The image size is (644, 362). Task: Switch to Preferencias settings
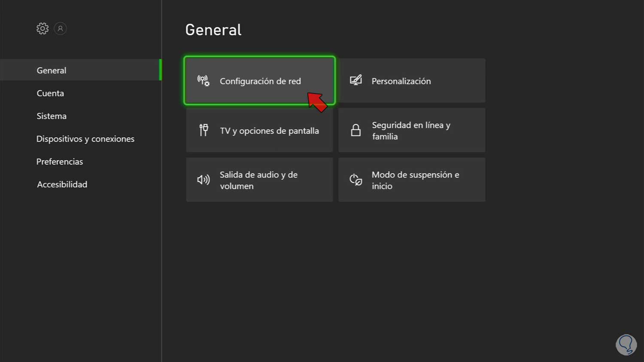click(60, 161)
